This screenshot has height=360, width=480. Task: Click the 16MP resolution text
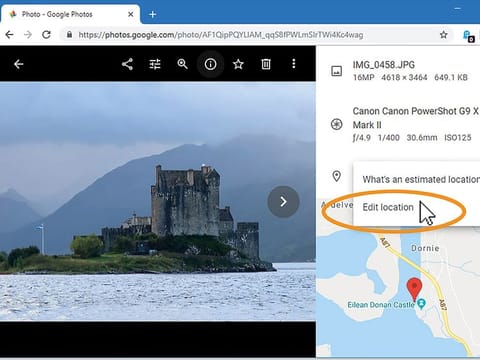pyautogui.click(x=363, y=78)
